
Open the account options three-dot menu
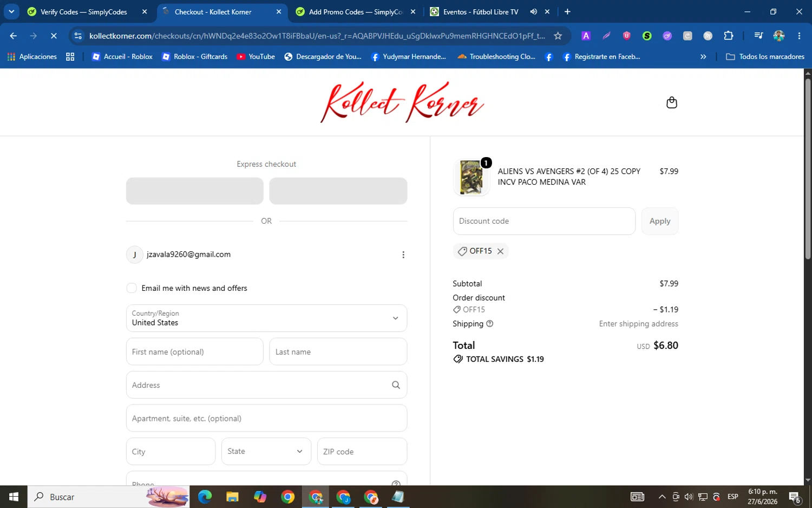tap(403, 255)
